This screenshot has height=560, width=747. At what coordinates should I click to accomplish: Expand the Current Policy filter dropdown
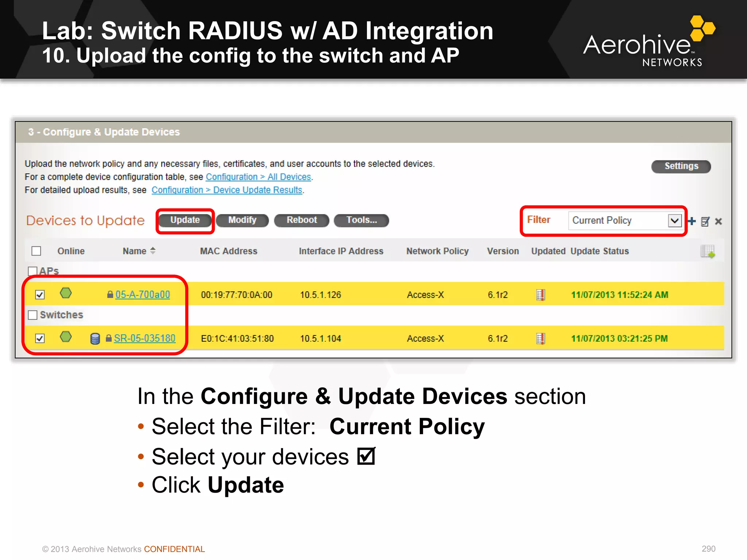(x=625, y=221)
